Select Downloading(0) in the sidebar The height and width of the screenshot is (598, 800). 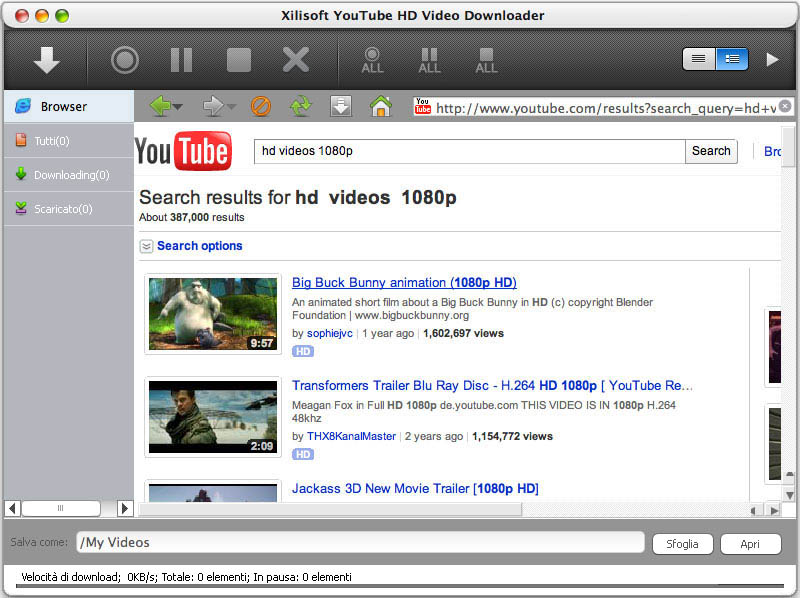[69, 175]
